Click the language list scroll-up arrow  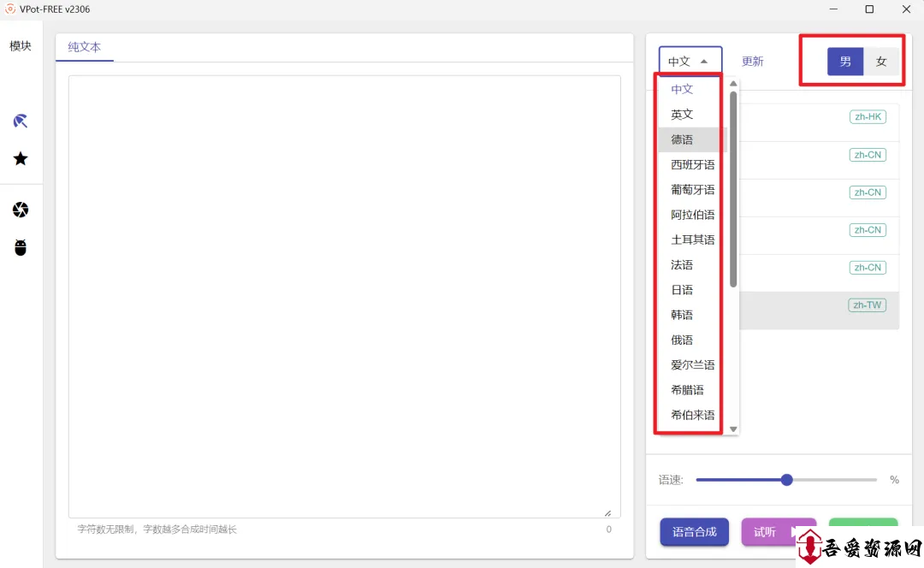click(x=733, y=84)
